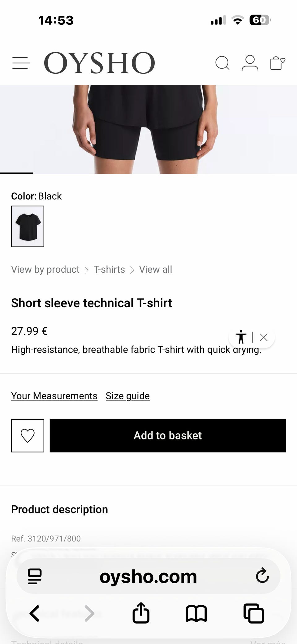Add the T-shirt to basket
The height and width of the screenshot is (644, 297).
[168, 436]
